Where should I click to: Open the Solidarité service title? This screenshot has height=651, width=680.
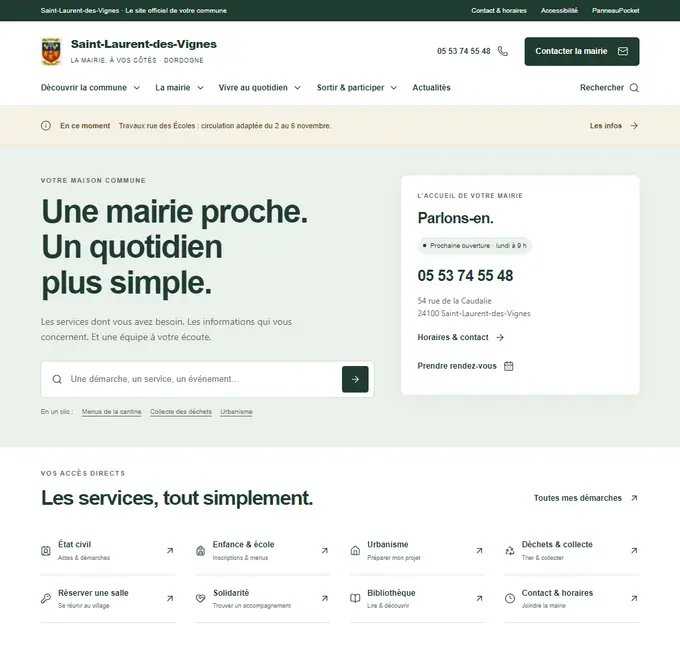tap(231, 593)
